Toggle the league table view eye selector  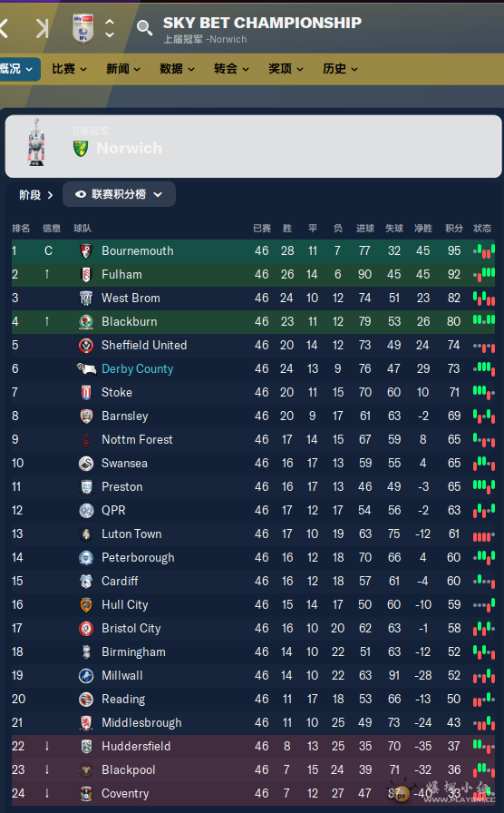point(119,194)
